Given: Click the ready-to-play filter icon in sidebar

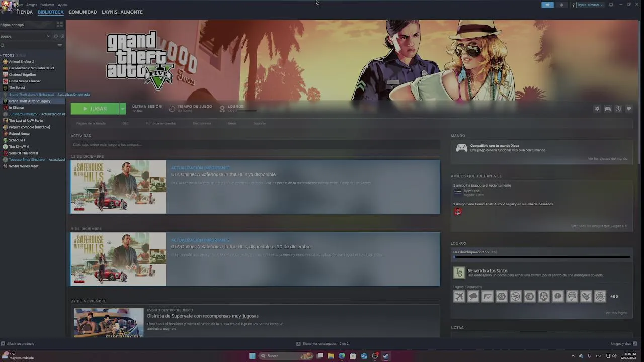Looking at the screenshot, I should pos(62,36).
